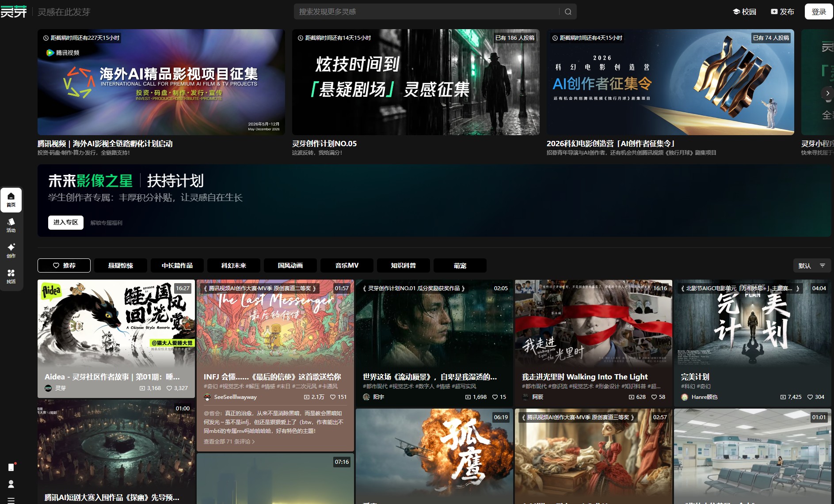Click the 阳宇 author avatar
The height and width of the screenshot is (504, 834).
pos(366,397)
